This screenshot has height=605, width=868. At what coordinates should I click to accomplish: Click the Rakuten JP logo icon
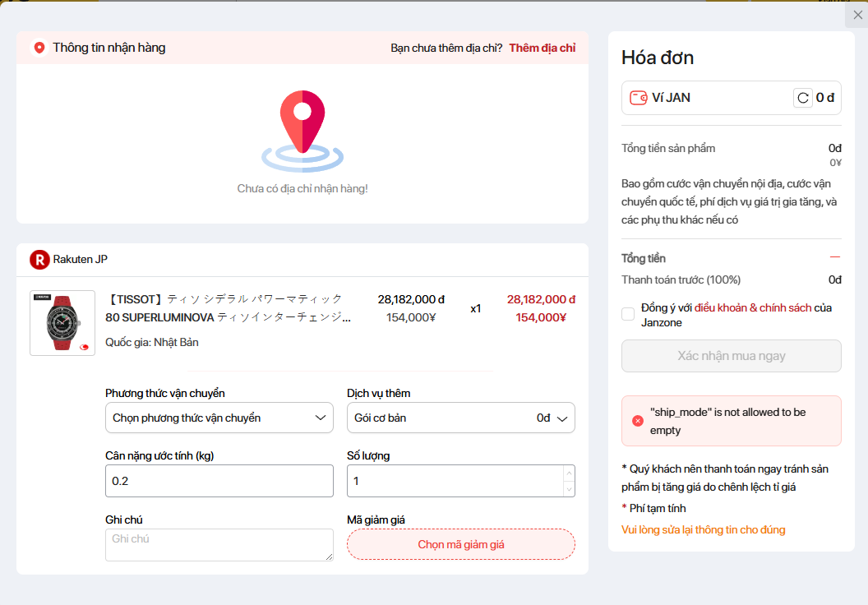click(x=39, y=260)
